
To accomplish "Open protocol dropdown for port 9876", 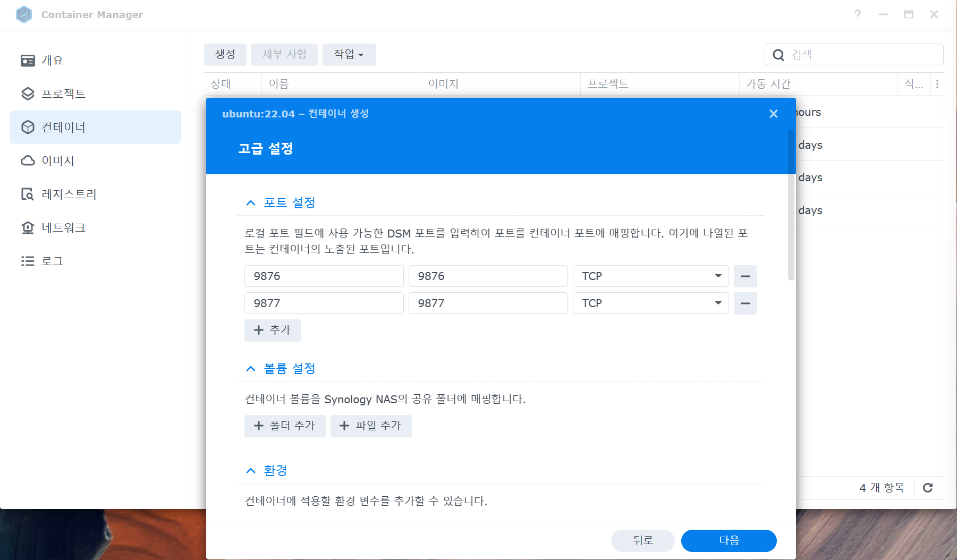I will 650,276.
